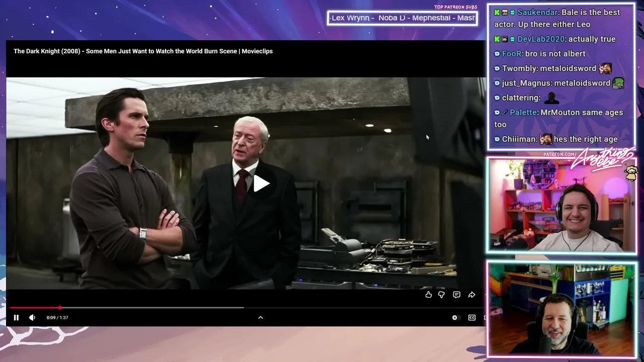Click clattering's username in chat

pos(520,98)
